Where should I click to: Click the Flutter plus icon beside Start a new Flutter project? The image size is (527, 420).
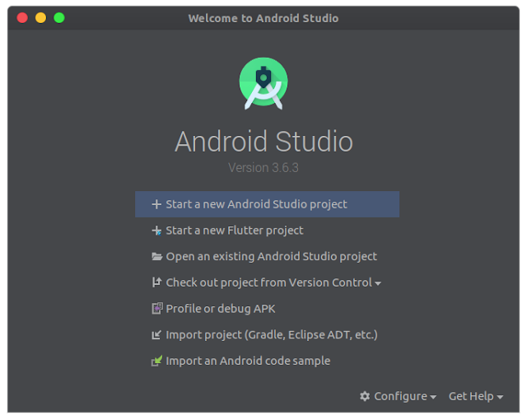coord(156,231)
